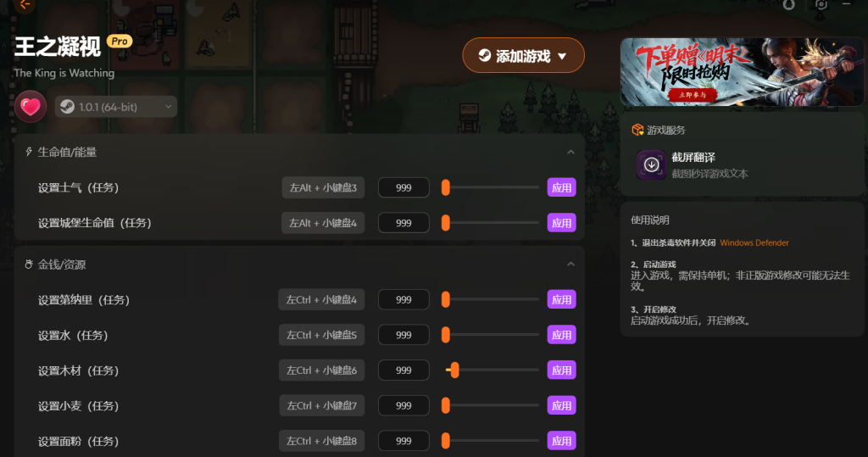Click the screenshot translation download icon

pyautogui.click(x=651, y=165)
